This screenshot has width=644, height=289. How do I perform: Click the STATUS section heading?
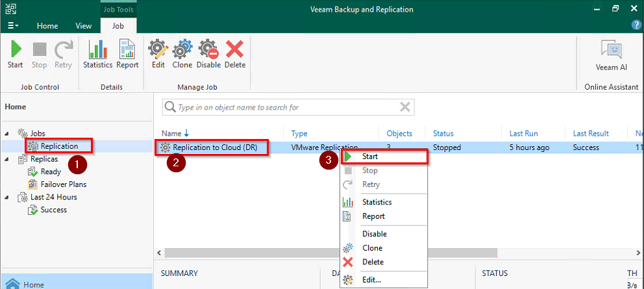click(495, 273)
